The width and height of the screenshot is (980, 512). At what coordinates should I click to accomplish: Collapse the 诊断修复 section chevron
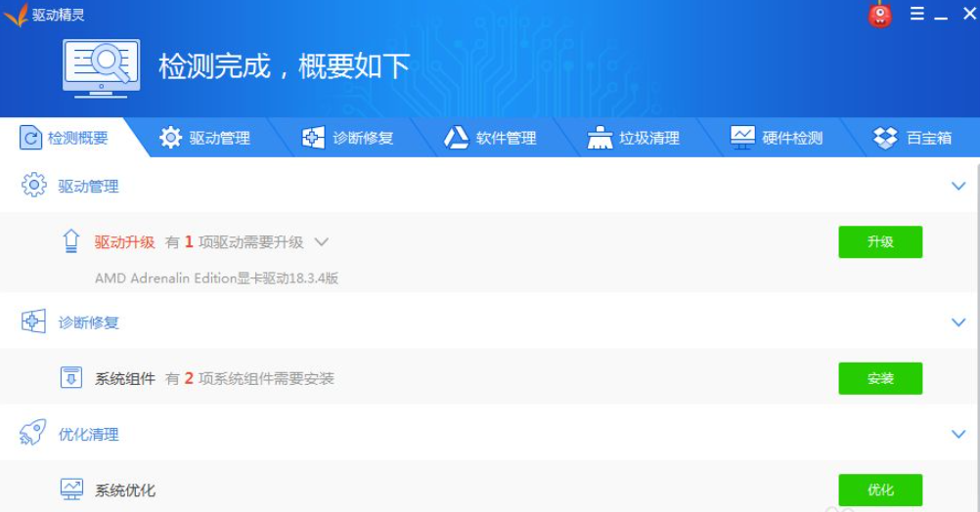pos(958,322)
